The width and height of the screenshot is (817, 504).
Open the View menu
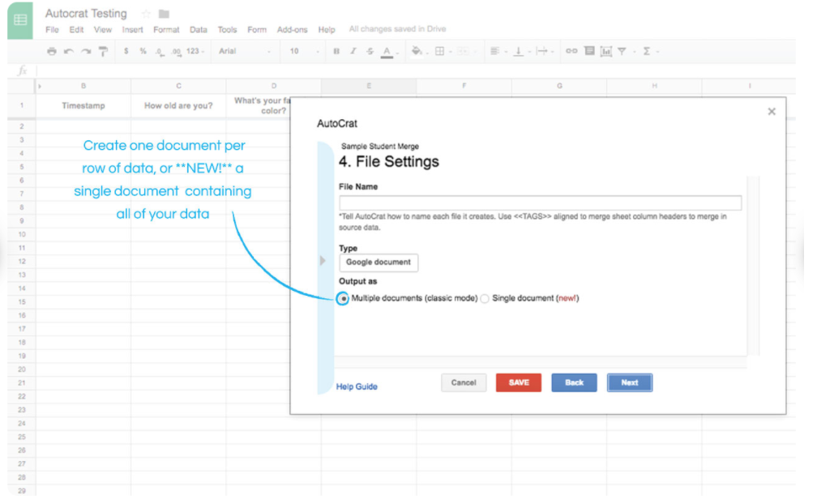coord(103,30)
